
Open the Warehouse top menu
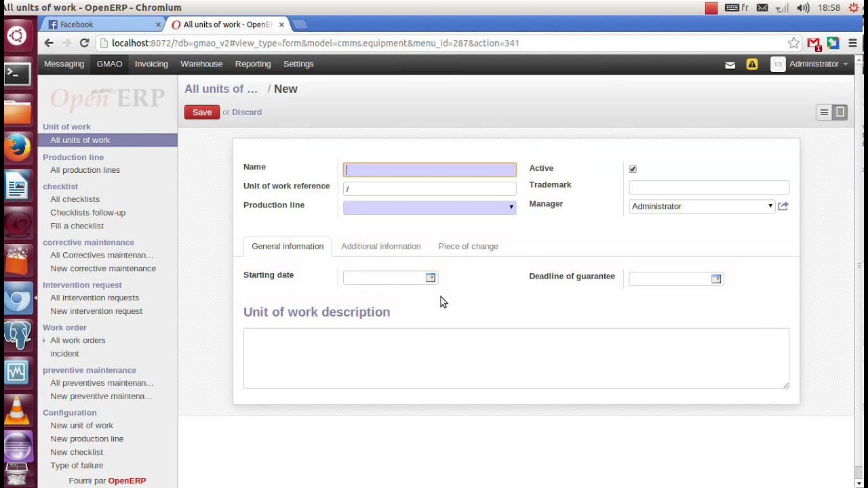[201, 64]
